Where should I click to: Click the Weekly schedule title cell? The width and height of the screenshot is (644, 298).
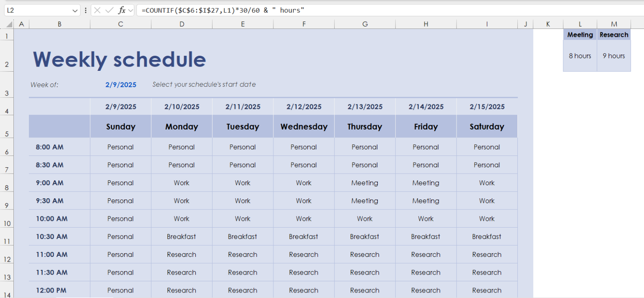click(x=119, y=60)
